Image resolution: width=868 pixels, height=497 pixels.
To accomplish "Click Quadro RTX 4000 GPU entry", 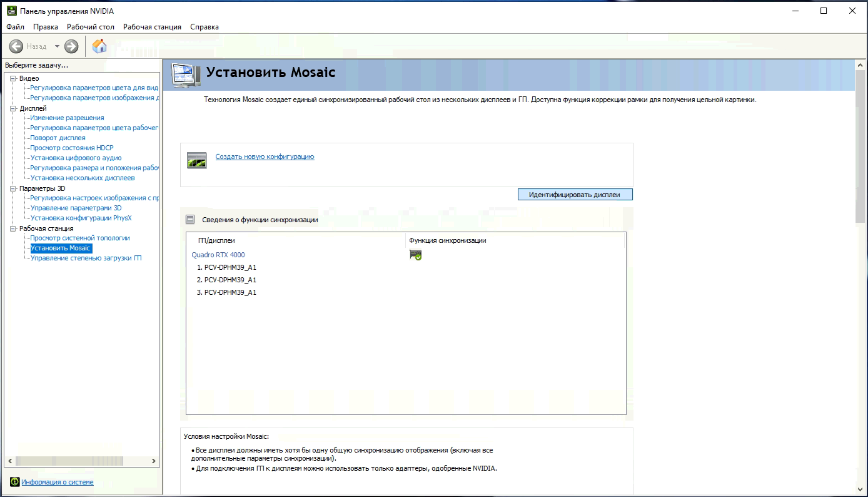I will tap(218, 255).
